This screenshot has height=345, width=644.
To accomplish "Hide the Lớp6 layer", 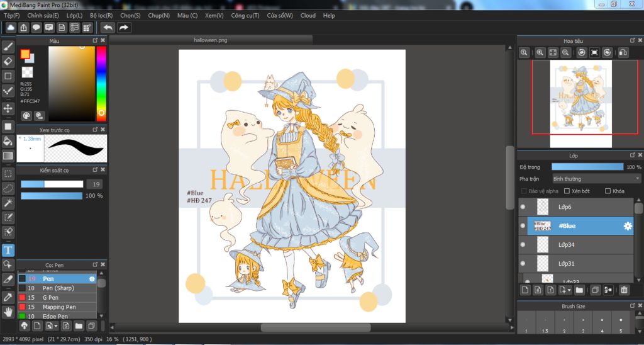I will 523,207.
